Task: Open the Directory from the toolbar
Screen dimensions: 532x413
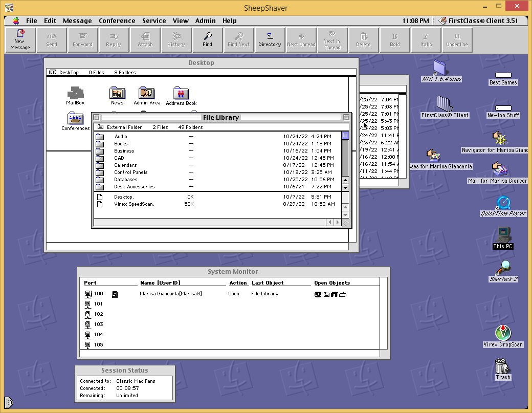Action: [x=270, y=40]
